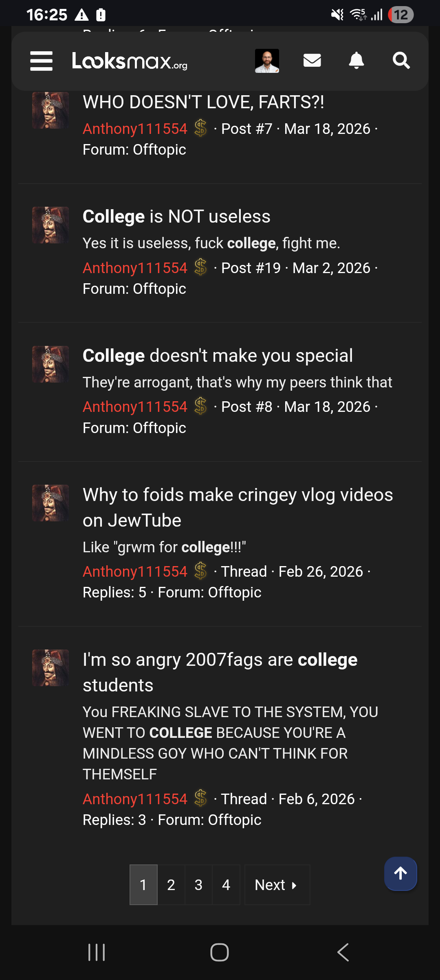Open private messages envelope icon
Image resolution: width=440 pixels, height=980 pixels.
pyautogui.click(x=312, y=60)
